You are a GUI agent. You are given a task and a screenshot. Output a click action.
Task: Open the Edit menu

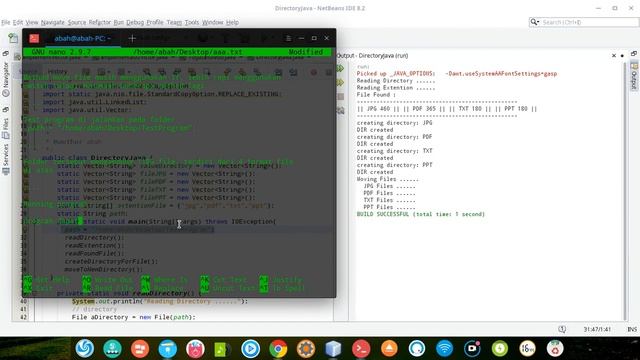point(18,22)
